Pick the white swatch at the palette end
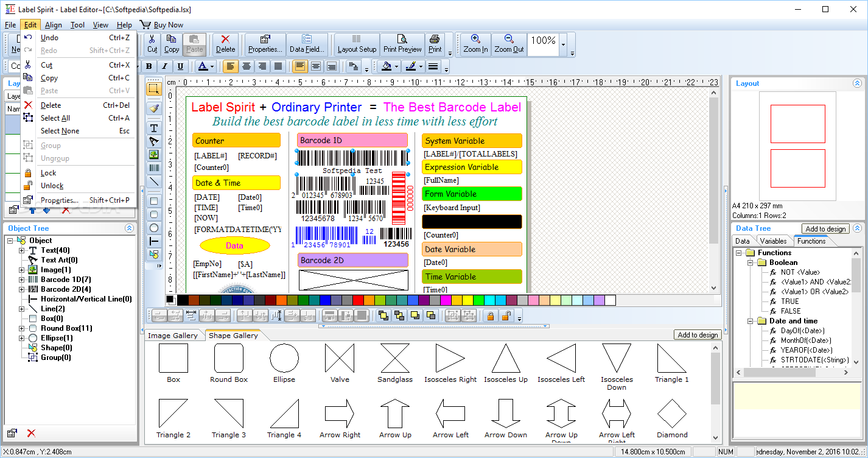The image size is (868, 458). point(610,300)
